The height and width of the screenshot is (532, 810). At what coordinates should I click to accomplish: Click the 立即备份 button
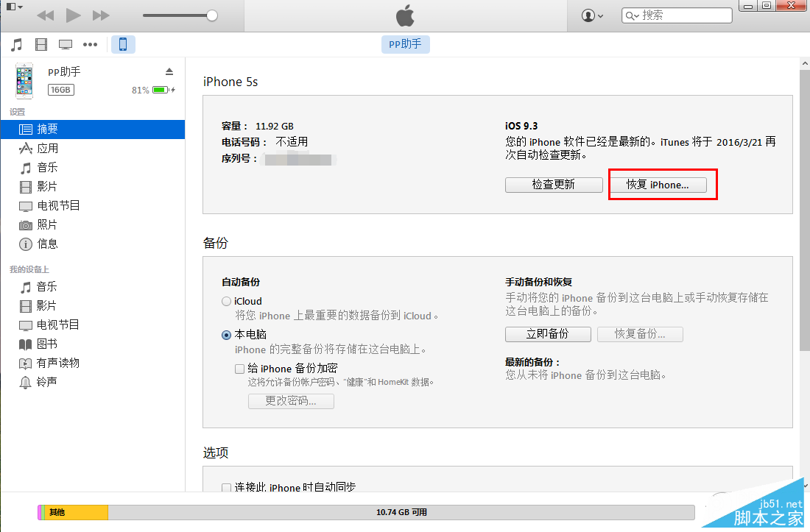(x=548, y=334)
